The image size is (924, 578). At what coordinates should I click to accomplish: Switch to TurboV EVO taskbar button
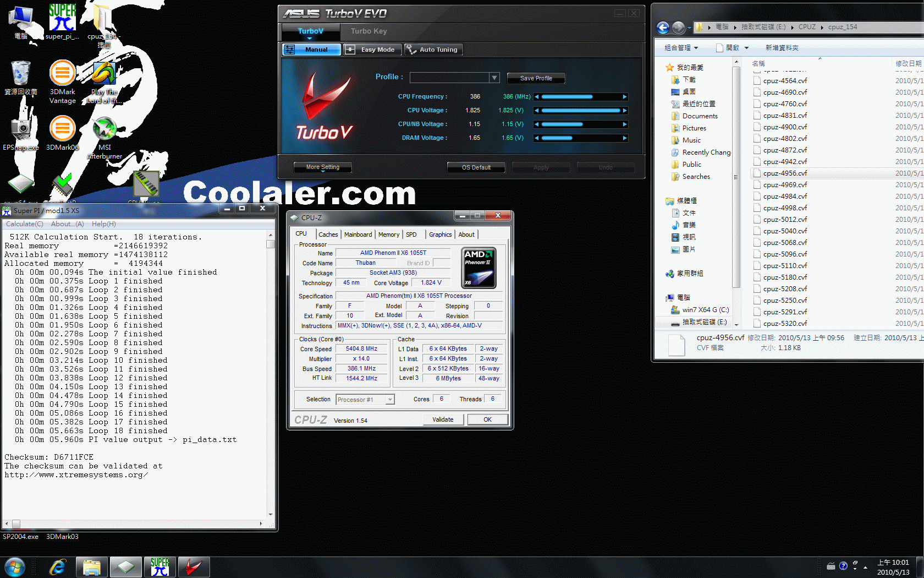(x=194, y=567)
